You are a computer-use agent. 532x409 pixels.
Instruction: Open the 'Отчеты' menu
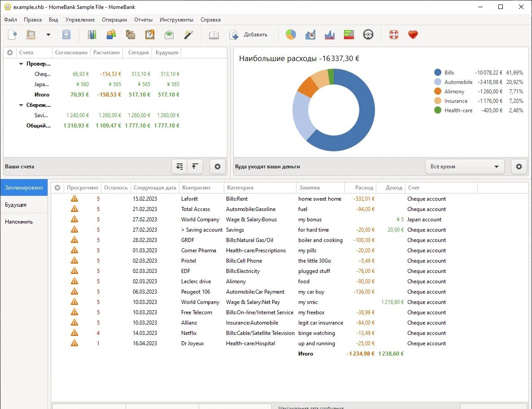click(x=143, y=20)
